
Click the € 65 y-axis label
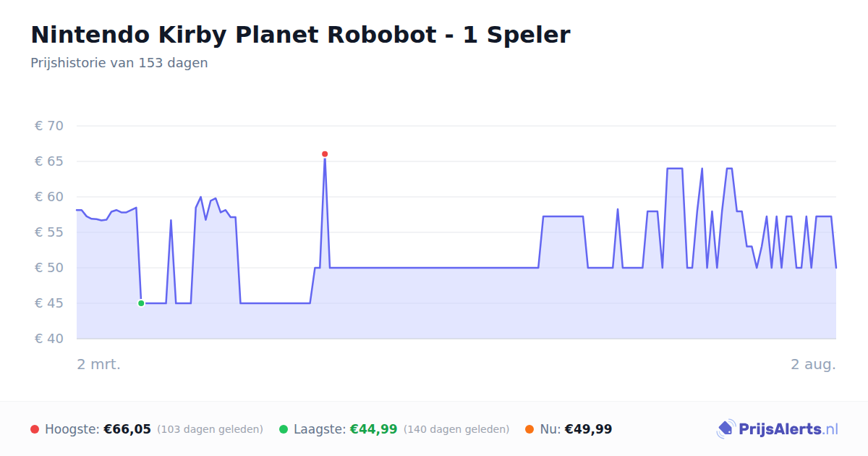click(49, 161)
